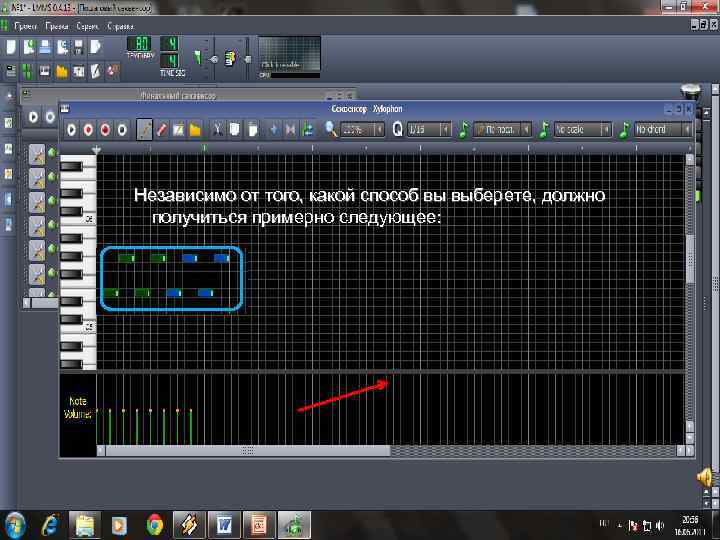Play the pattern in Beat+Bassline Editor

pyautogui.click(x=34, y=117)
